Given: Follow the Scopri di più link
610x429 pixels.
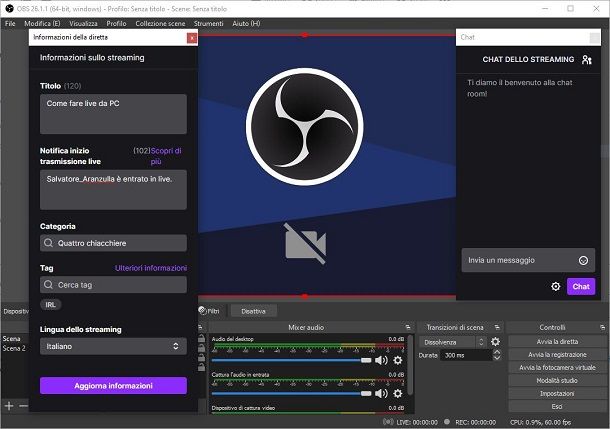Looking at the screenshot, I should [166, 156].
